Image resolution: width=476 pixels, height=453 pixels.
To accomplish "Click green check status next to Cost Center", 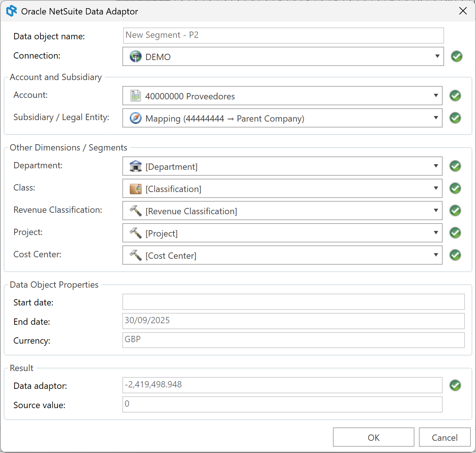I will click(455, 255).
